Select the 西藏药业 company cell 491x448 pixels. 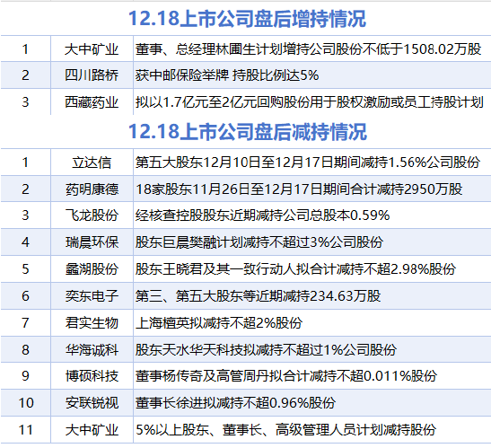pyautogui.click(x=92, y=102)
